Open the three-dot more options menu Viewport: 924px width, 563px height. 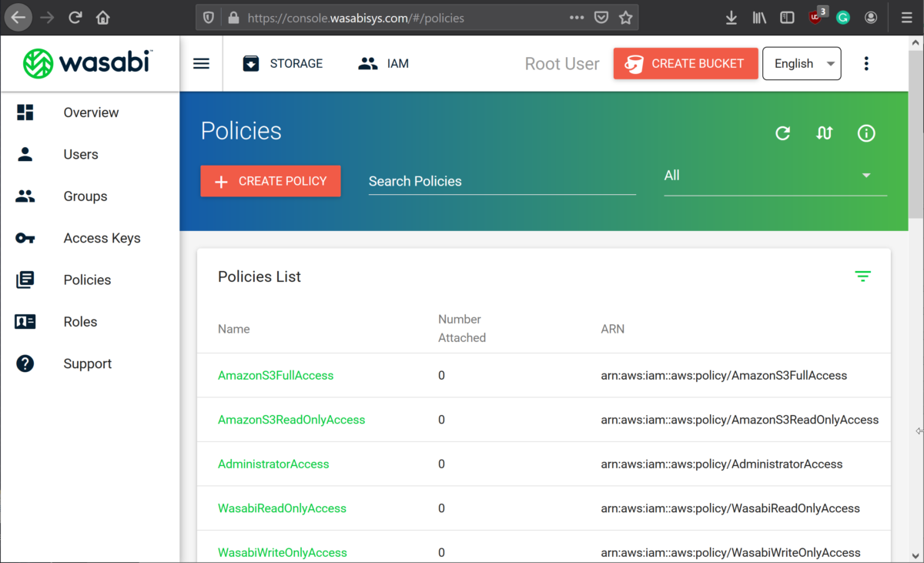click(866, 64)
